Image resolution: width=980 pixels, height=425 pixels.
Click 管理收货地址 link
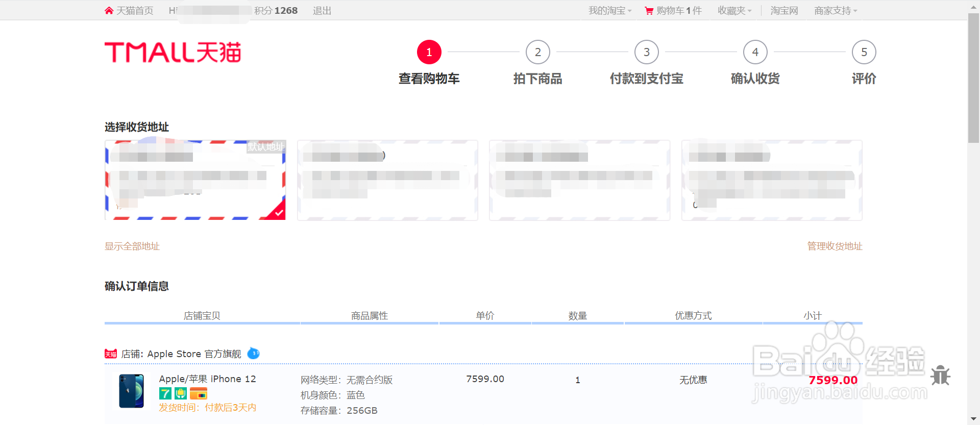[x=835, y=246]
